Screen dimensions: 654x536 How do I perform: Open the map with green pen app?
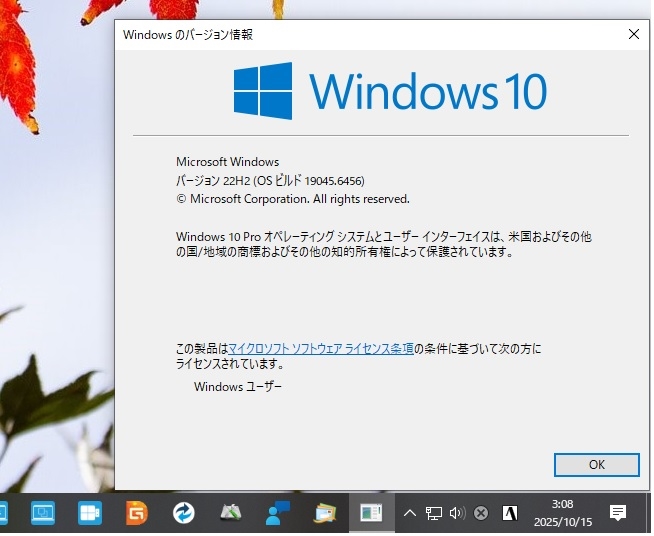(232, 515)
